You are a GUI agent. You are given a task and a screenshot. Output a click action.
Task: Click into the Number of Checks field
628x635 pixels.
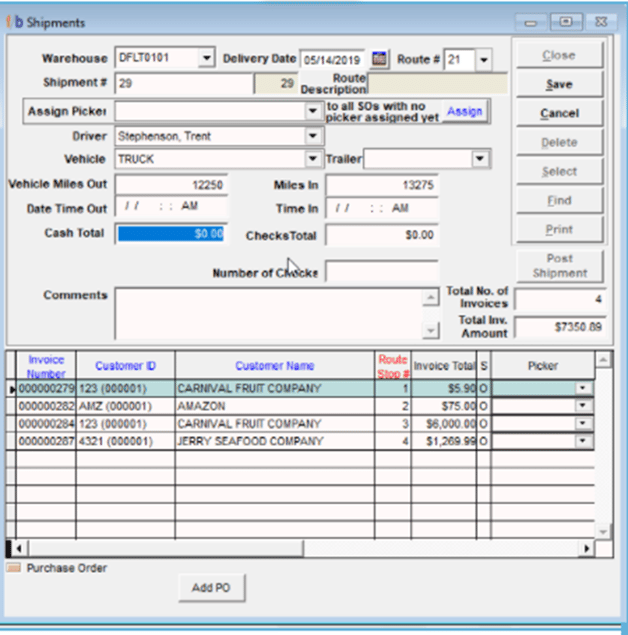click(382, 272)
